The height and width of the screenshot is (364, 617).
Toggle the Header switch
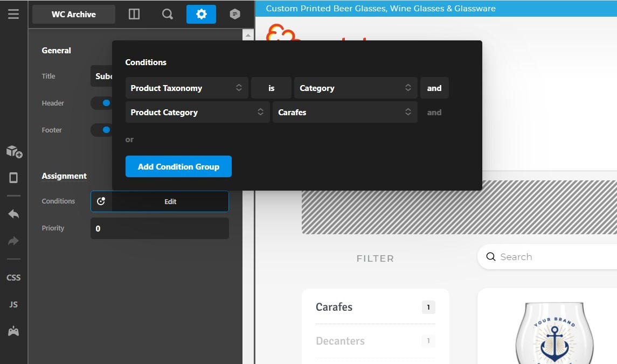point(102,103)
